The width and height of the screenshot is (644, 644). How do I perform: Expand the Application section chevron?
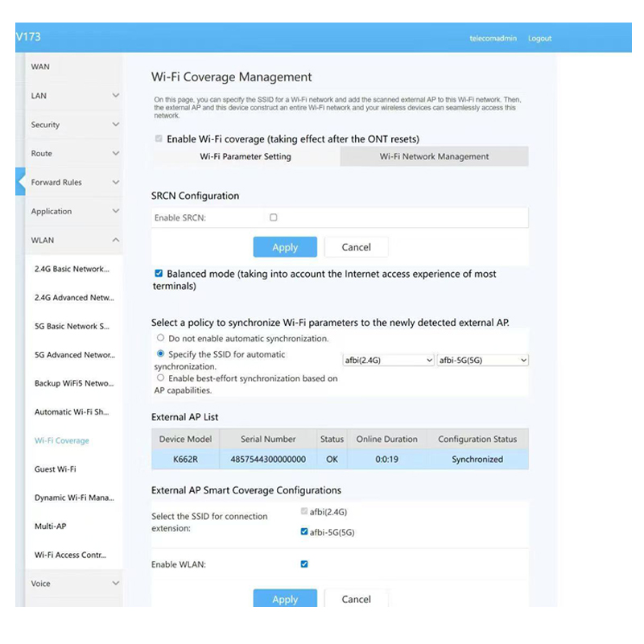point(115,212)
